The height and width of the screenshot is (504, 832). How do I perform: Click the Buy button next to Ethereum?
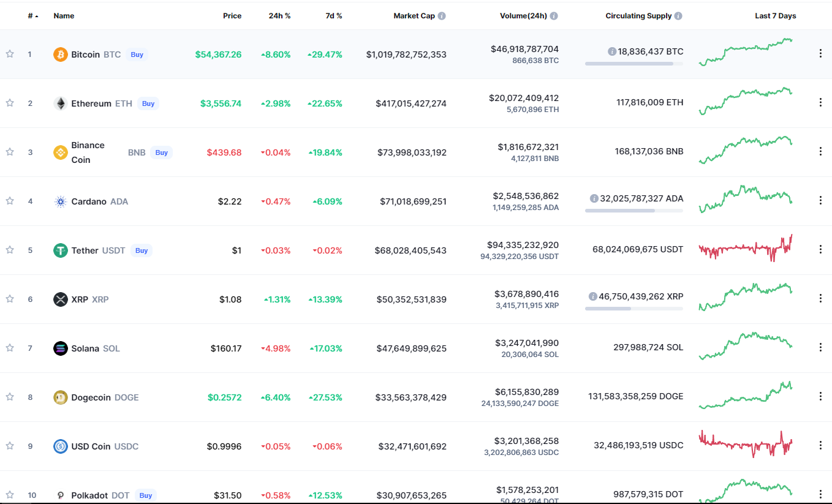pyautogui.click(x=148, y=103)
